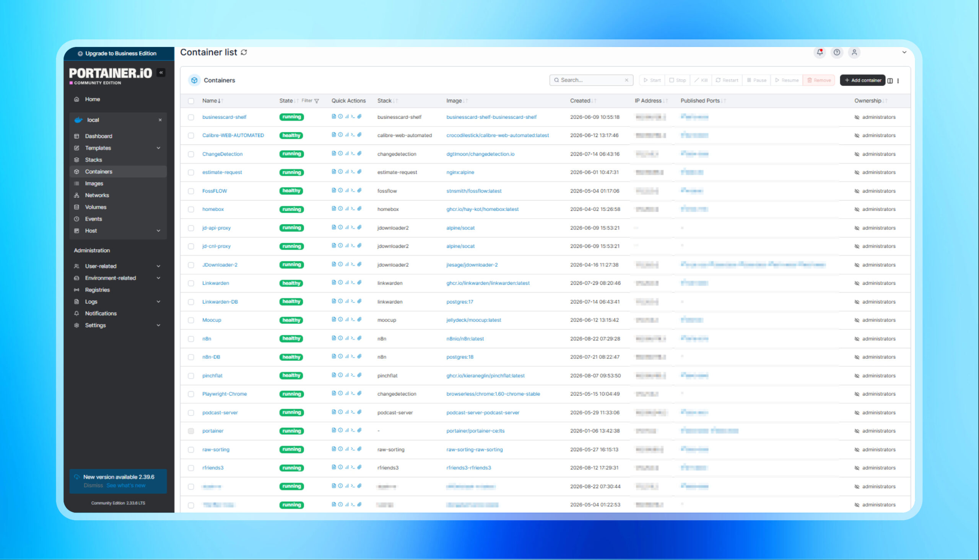
Task: Close the local environment with X
Action: (x=160, y=120)
